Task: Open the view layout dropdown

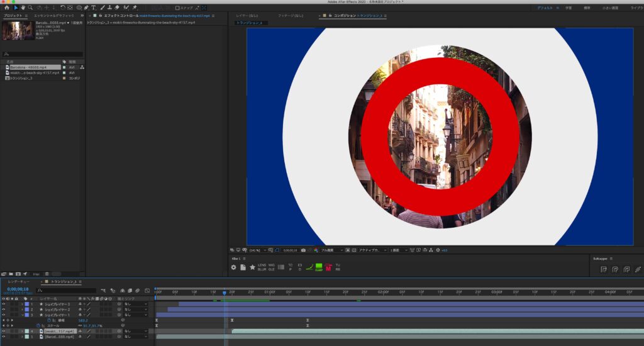Action: coord(398,250)
